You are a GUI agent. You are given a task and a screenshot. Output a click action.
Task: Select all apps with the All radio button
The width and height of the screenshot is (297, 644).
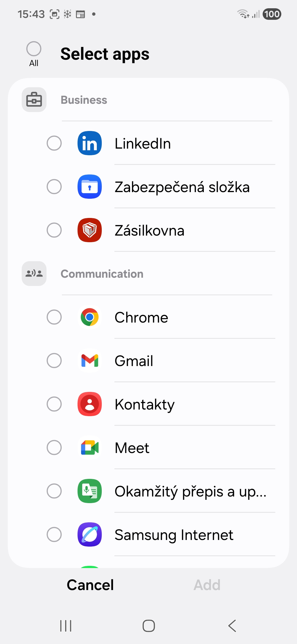coord(34,49)
